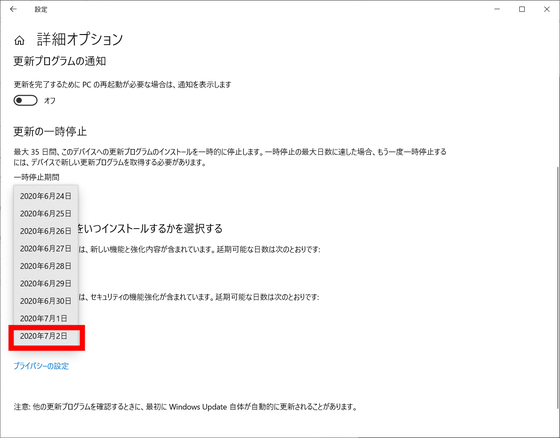Minimize the Settings window
Image resolution: width=560 pixels, height=438 pixels.
pos(497,9)
